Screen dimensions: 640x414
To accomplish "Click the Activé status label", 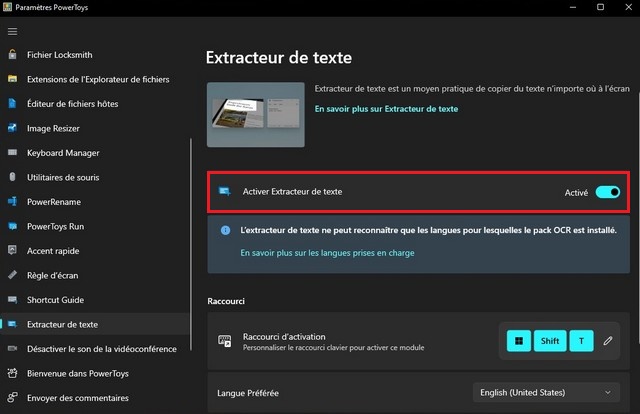I will click(x=576, y=192).
